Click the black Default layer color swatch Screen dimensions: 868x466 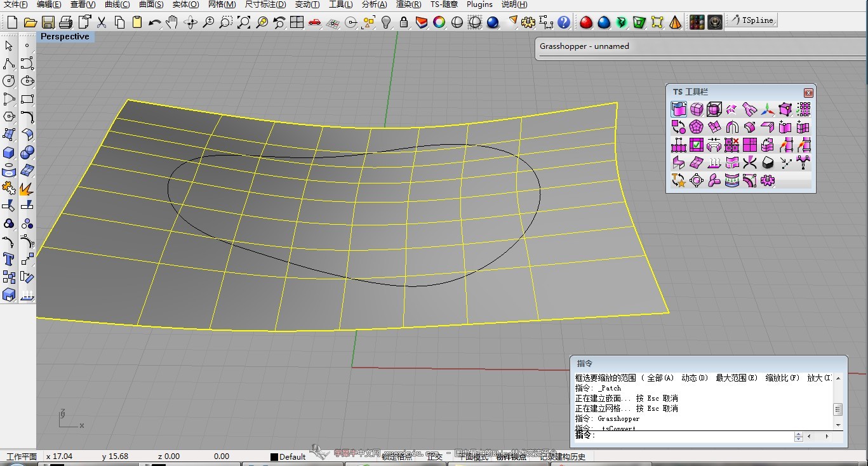tap(274, 457)
